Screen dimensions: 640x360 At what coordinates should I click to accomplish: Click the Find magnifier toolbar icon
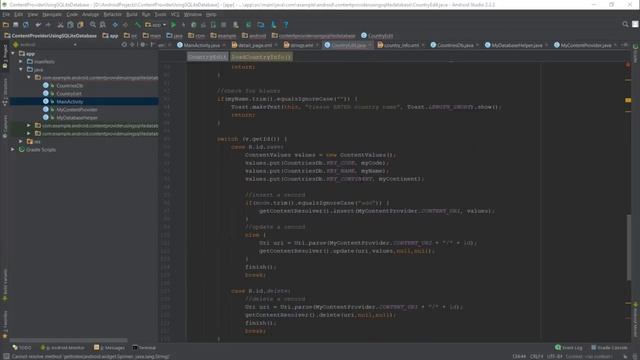tap(93, 25)
